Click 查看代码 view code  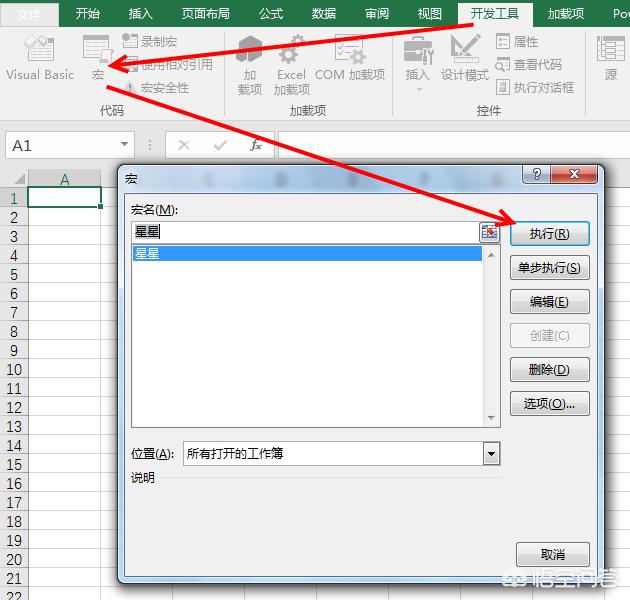(528, 64)
